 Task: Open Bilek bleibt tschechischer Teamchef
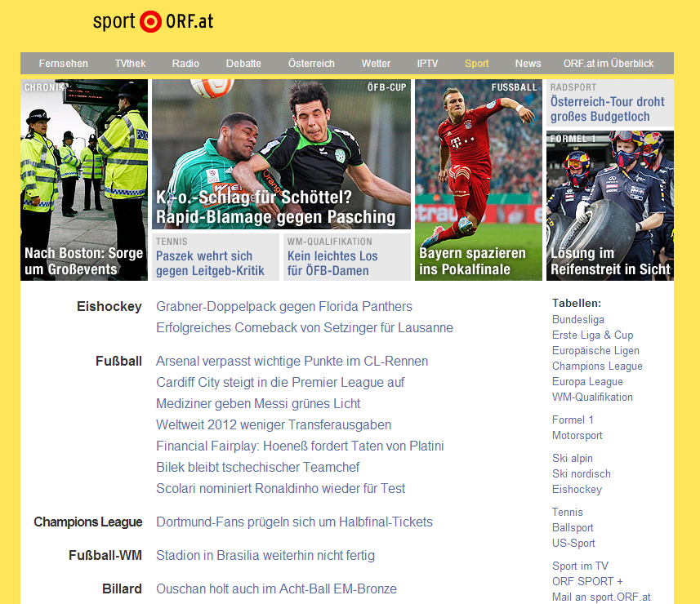(257, 467)
